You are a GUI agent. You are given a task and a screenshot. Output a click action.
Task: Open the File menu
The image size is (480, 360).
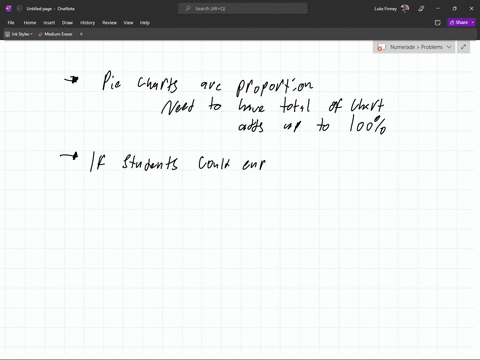click(11, 23)
